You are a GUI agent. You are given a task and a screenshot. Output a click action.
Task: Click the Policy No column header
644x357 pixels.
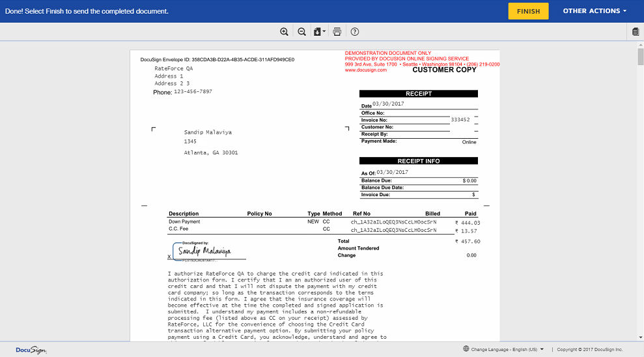click(259, 214)
